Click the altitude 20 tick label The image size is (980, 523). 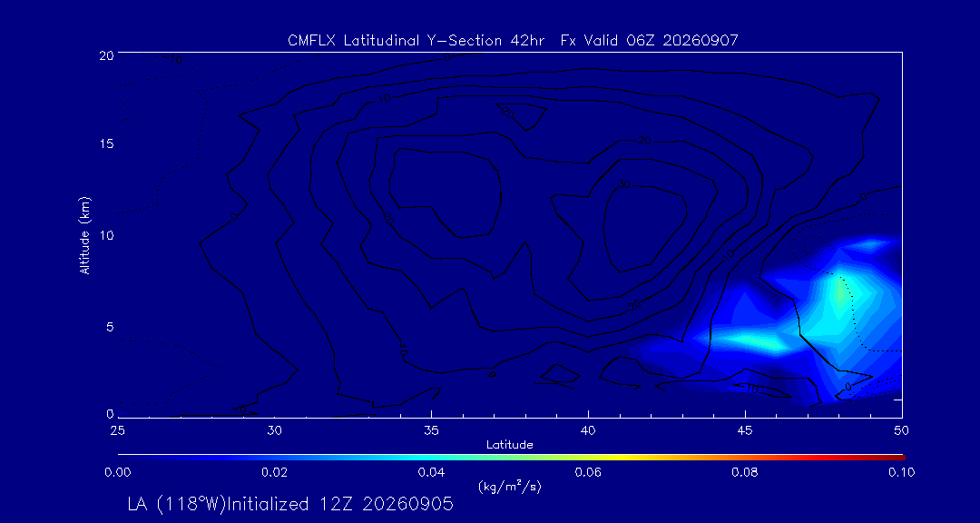click(x=107, y=54)
